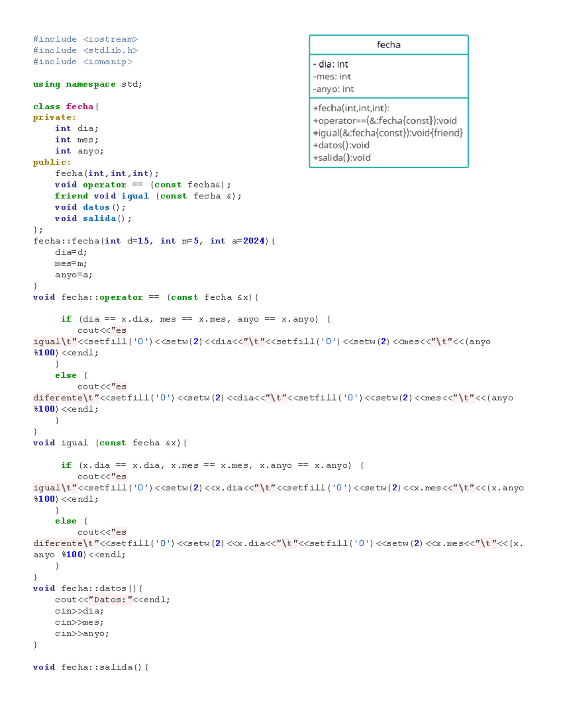
Task: Click 'cout<<"Datos:"<<endl;' line
Action: (113, 600)
